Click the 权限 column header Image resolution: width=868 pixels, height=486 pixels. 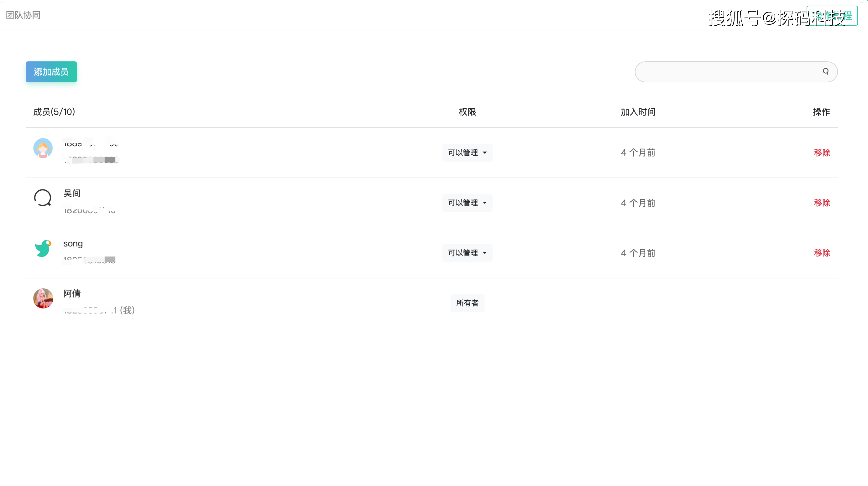point(467,112)
